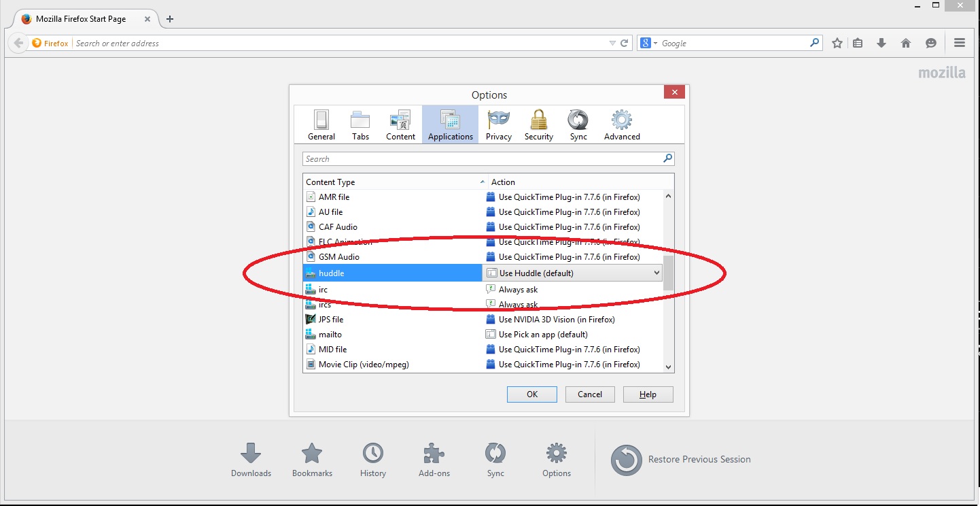Image resolution: width=980 pixels, height=506 pixels.
Task: Click the Always ask action for irc
Action: pos(518,289)
